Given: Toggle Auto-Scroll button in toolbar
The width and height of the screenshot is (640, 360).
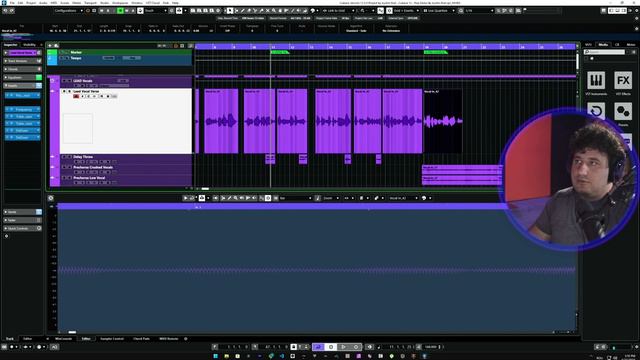Looking at the screenshot, I should tap(179, 11).
